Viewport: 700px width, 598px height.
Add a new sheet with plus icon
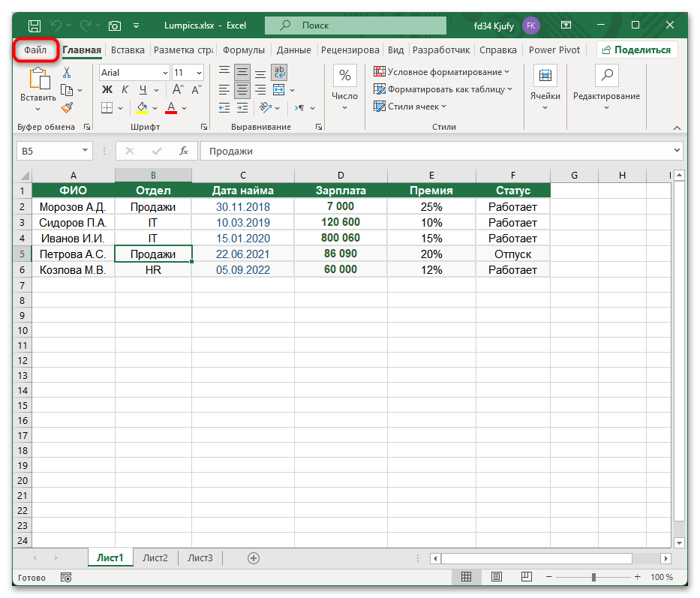[x=254, y=558]
